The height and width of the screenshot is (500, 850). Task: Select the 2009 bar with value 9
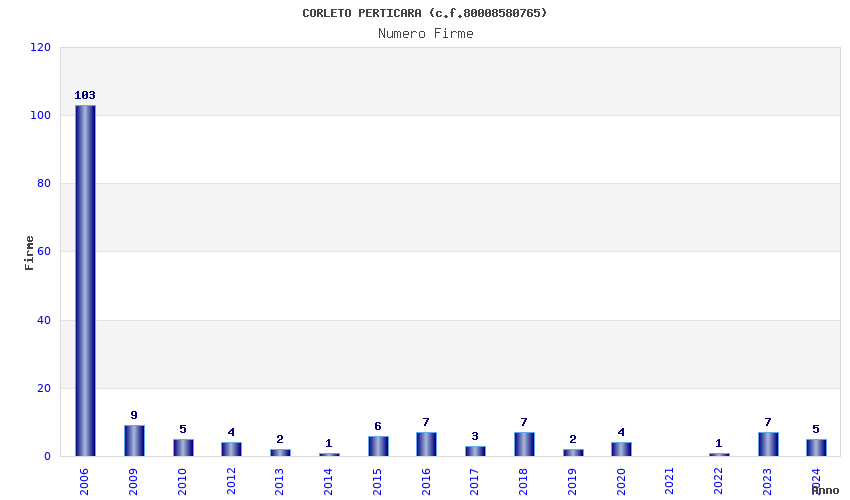(134, 441)
